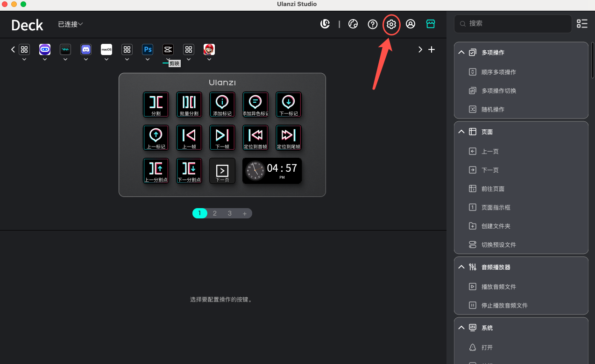Toggle the action list view icon
This screenshot has height=364, width=595.
click(582, 24)
